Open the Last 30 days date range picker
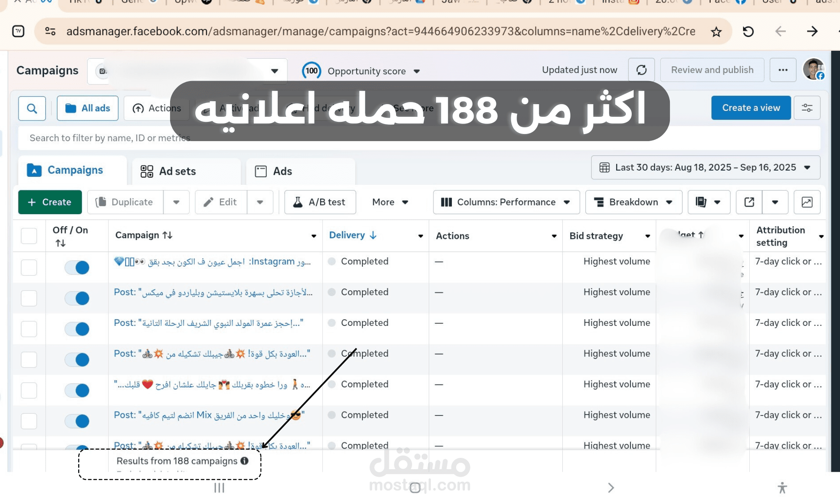This screenshot has width=840, height=504. coord(706,168)
